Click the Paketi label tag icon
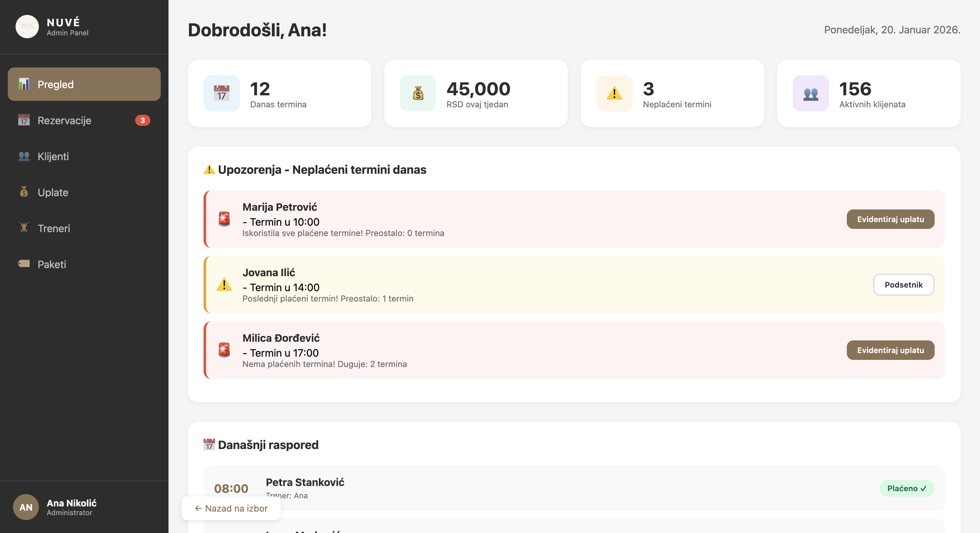Image resolution: width=980 pixels, height=533 pixels. [x=24, y=264]
